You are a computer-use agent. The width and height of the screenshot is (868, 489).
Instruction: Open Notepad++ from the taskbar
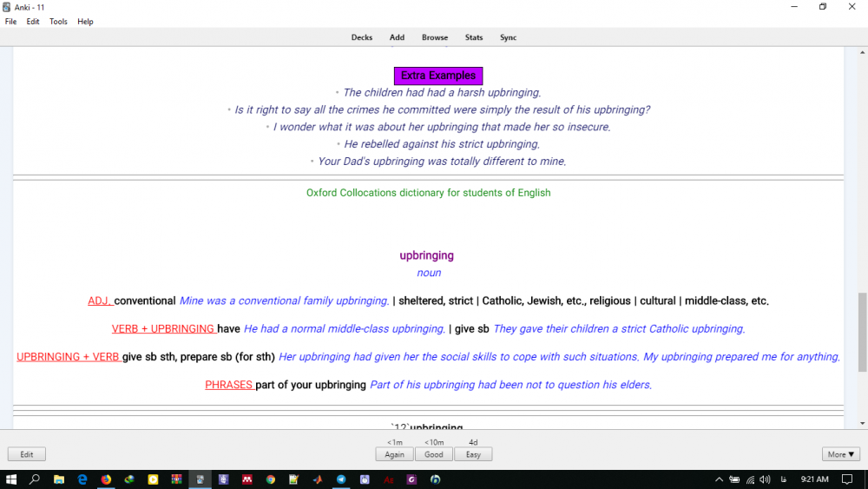point(294,479)
